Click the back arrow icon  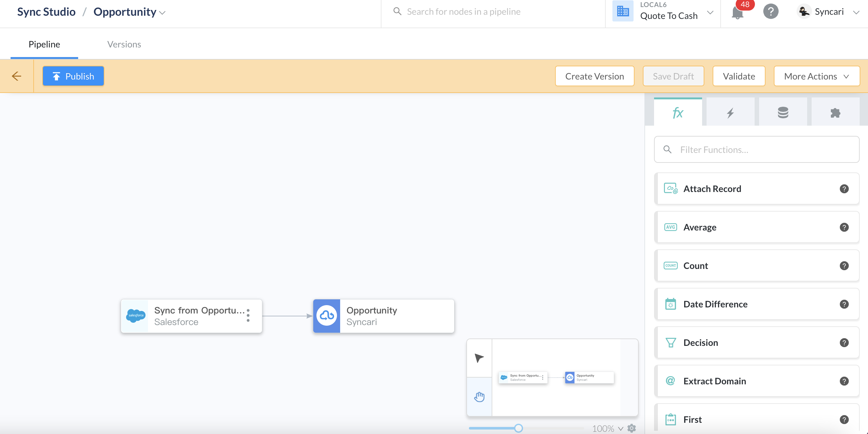[x=17, y=76]
